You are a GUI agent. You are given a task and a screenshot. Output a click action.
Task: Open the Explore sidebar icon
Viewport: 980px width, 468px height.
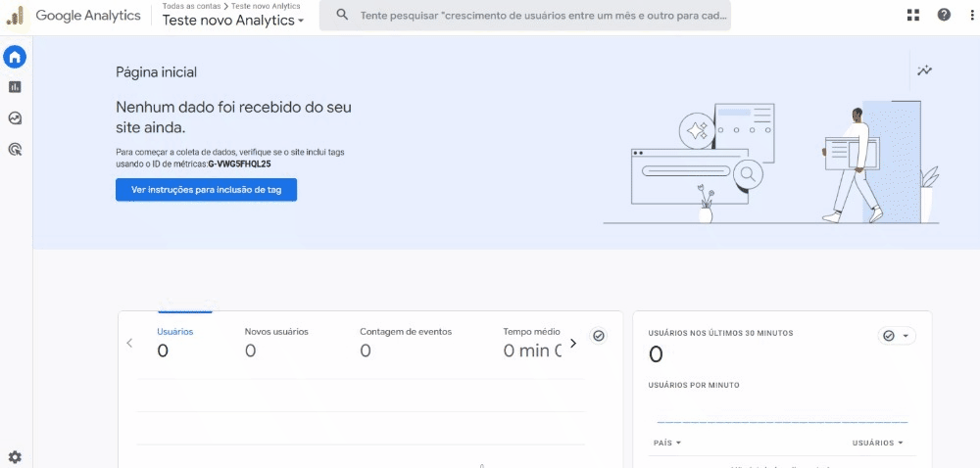[x=15, y=117]
